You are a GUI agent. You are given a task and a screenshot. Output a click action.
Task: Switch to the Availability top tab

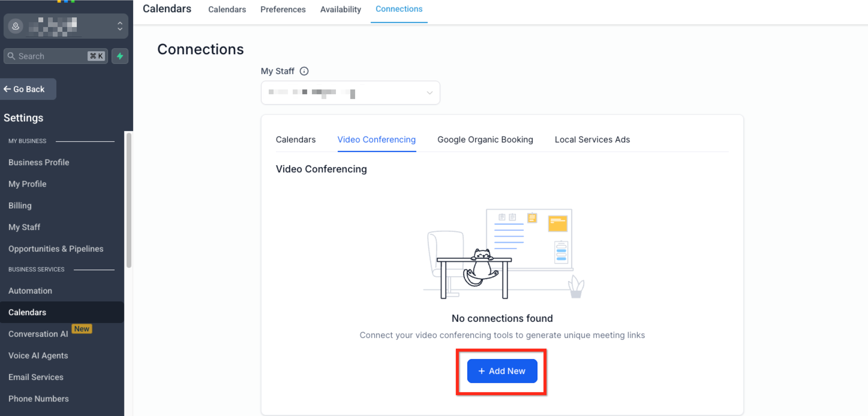coord(340,9)
